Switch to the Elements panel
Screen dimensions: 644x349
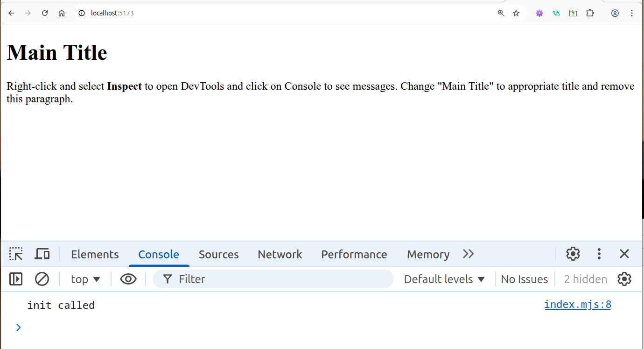point(94,254)
